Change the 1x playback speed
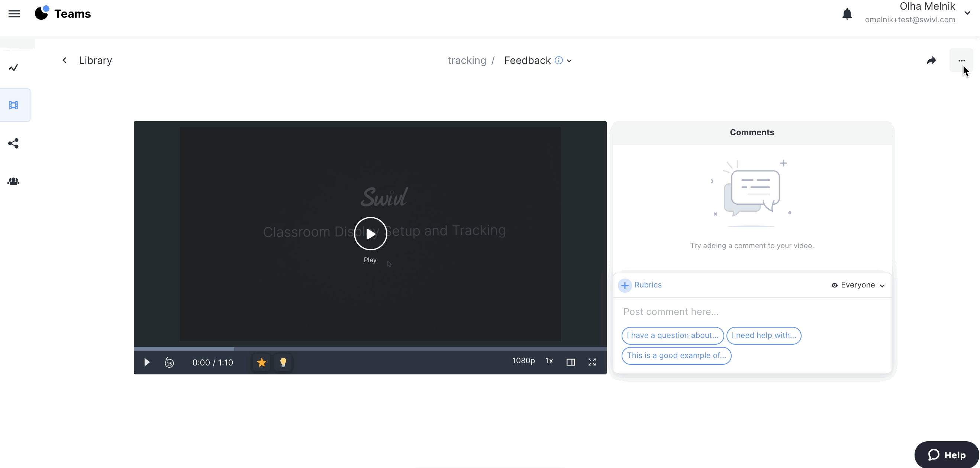 pos(549,361)
